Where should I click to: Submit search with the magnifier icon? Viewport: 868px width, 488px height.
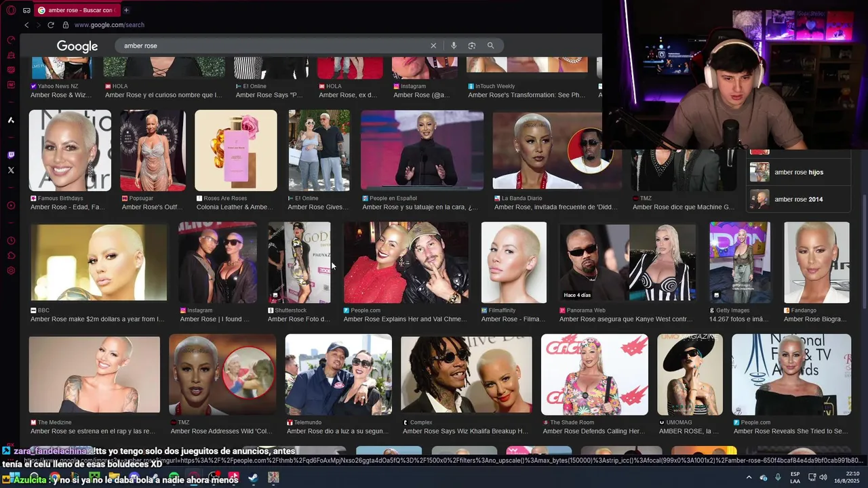(x=490, y=45)
